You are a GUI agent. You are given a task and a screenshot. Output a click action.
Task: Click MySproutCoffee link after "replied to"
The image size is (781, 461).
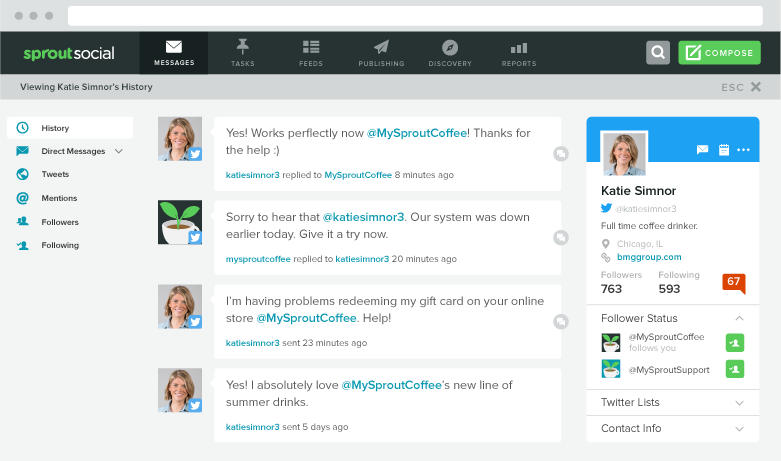click(x=358, y=175)
